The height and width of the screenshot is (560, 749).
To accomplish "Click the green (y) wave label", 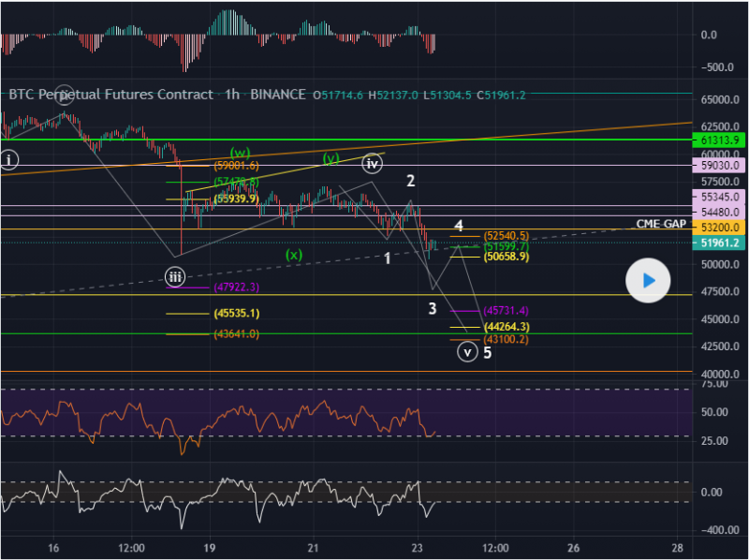I will (331, 158).
